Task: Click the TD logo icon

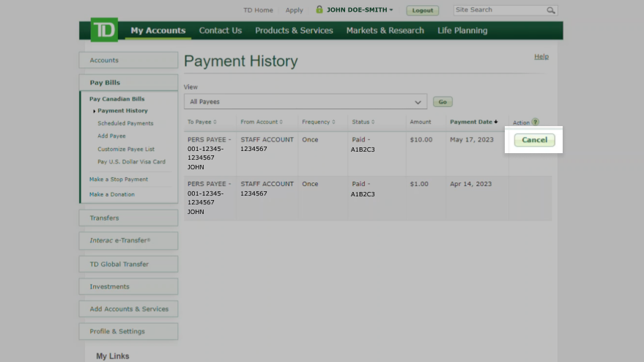Action: point(104,29)
